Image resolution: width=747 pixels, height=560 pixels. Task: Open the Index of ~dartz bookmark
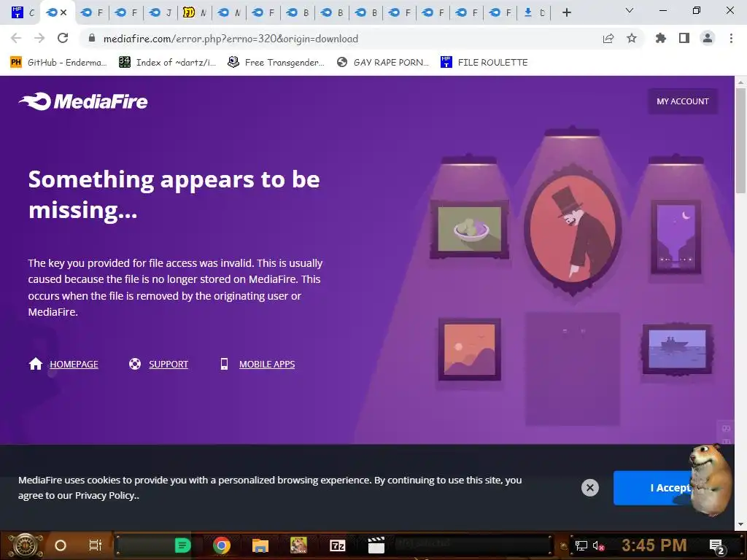click(167, 63)
